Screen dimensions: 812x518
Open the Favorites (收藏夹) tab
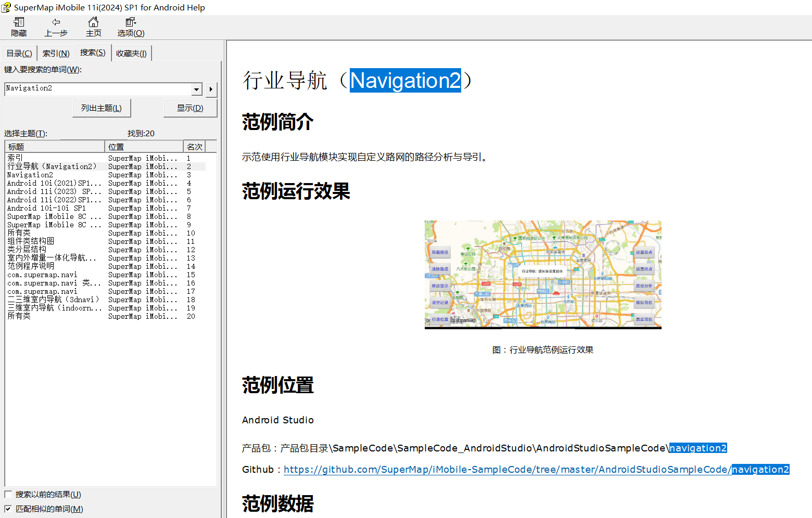coord(131,54)
